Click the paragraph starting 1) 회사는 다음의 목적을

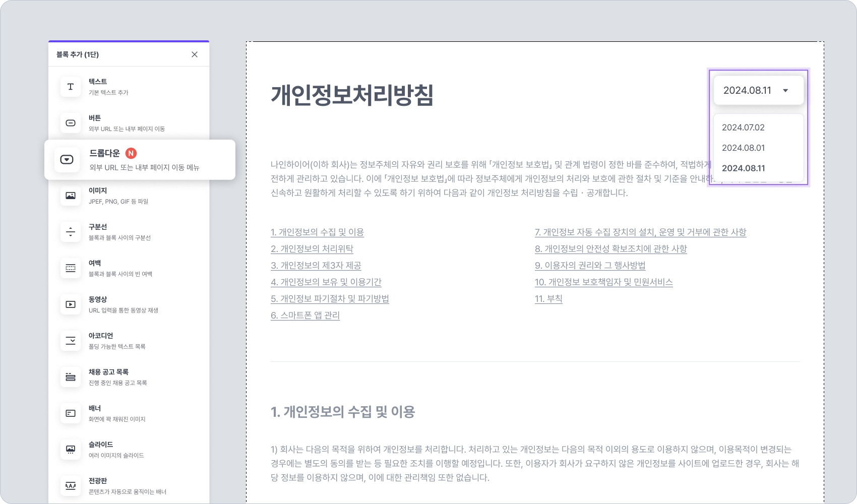[535, 463]
